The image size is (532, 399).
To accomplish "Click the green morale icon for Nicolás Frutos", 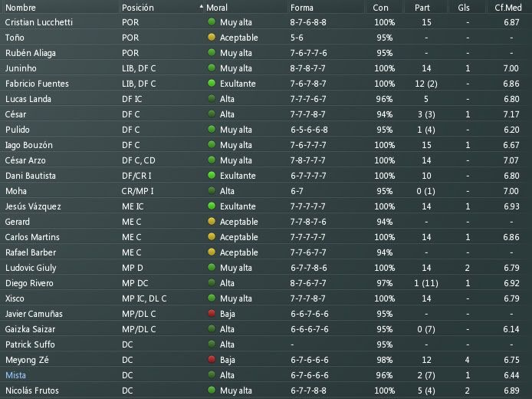I will tap(212, 390).
